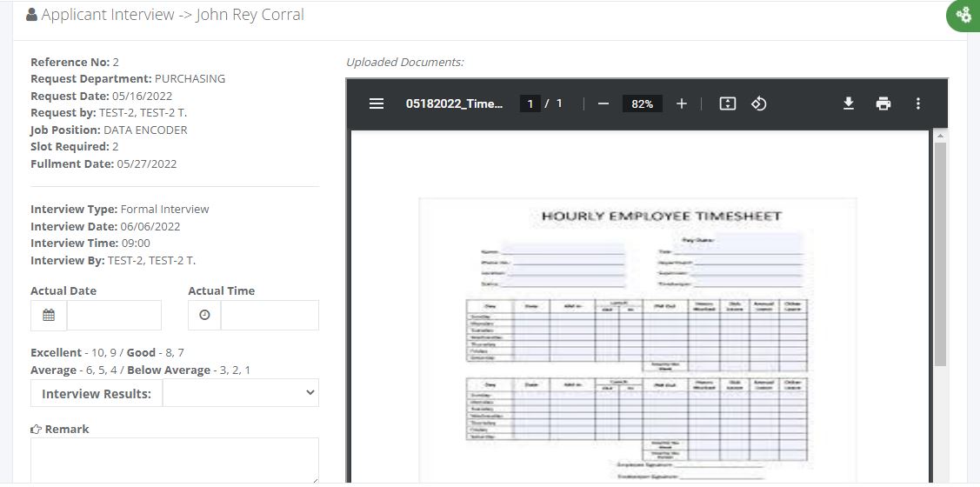
Task: Click the green floating settings icon
Action: coord(965,15)
